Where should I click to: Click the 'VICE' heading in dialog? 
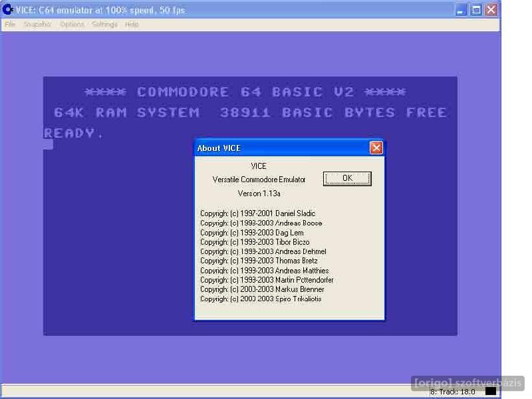(259, 166)
